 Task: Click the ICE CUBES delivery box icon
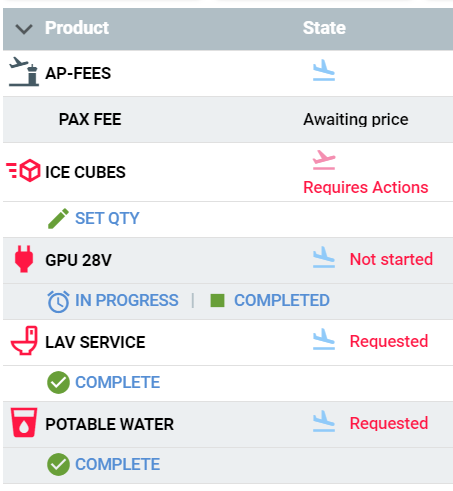click(23, 170)
